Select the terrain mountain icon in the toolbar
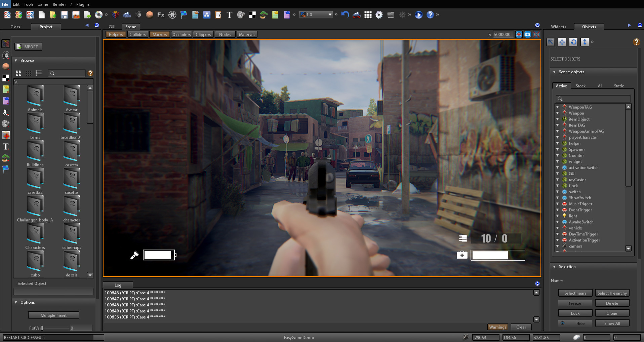The height and width of the screenshot is (342, 644). [127, 15]
